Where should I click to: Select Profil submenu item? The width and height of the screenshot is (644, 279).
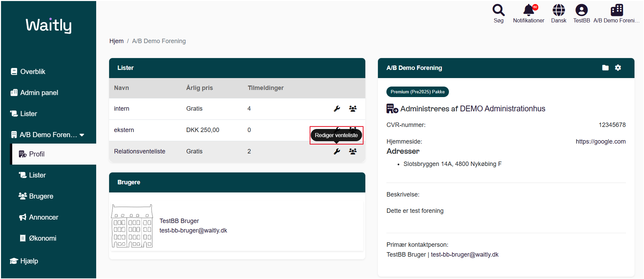pos(54,154)
